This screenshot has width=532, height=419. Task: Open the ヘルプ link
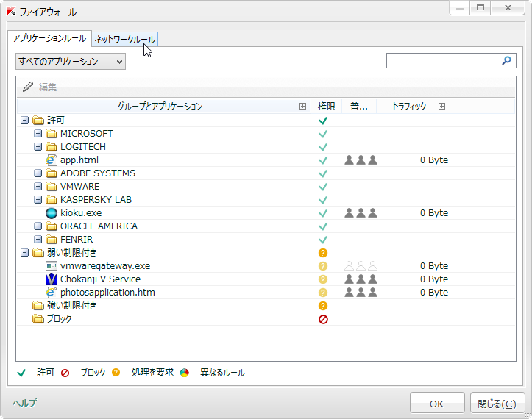(x=24, y=403)
